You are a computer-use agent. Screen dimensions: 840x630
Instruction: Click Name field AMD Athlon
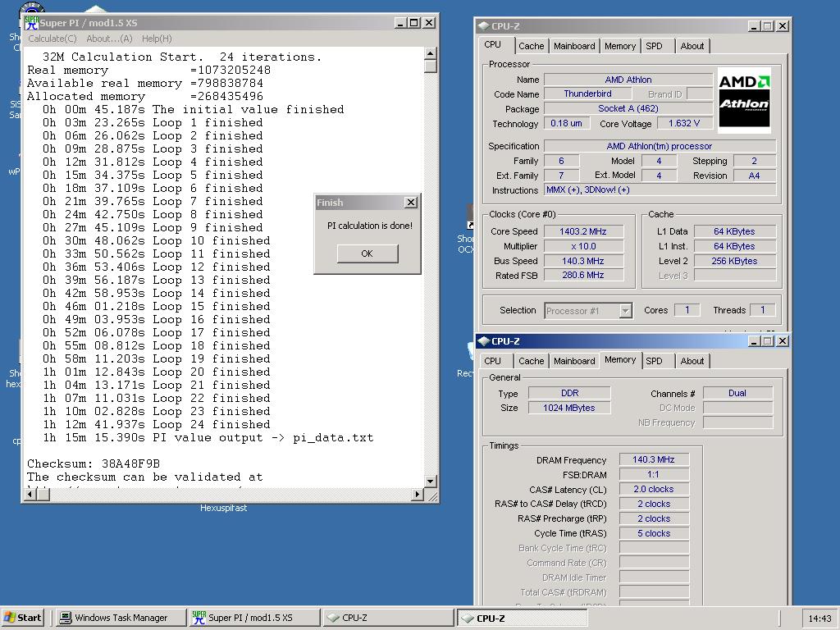[628, 80]
